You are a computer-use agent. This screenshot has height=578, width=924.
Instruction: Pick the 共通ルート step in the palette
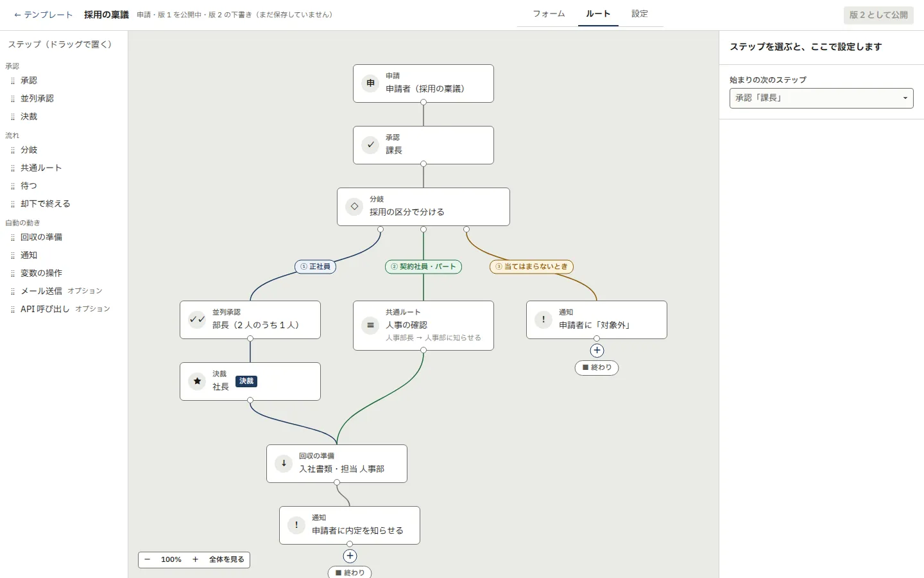coord(41,168)
